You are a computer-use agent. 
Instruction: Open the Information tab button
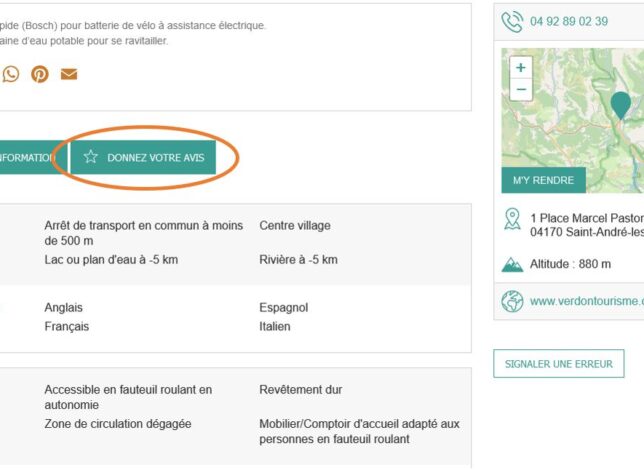(27, 157)
